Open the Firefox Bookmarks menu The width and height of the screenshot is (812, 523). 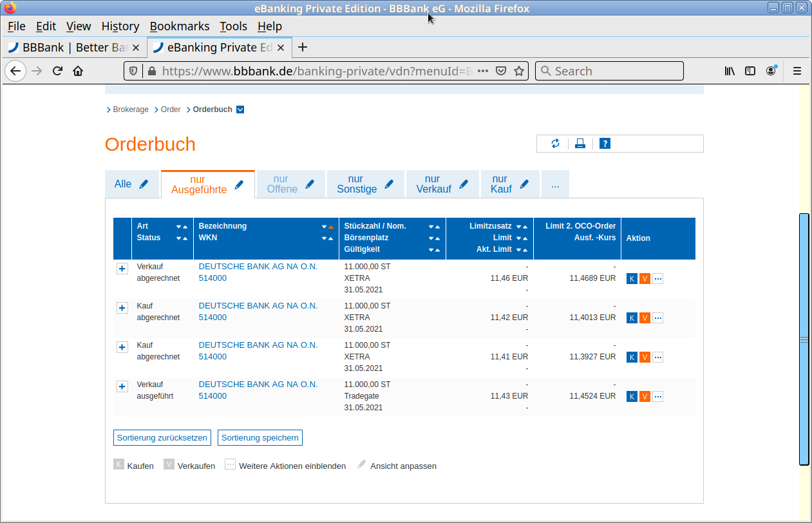(180, 26)
